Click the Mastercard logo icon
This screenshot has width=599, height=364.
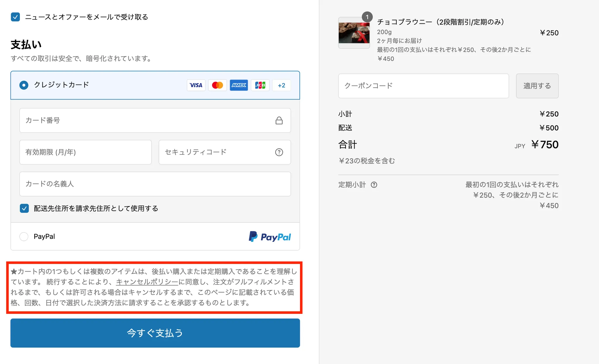217,85
